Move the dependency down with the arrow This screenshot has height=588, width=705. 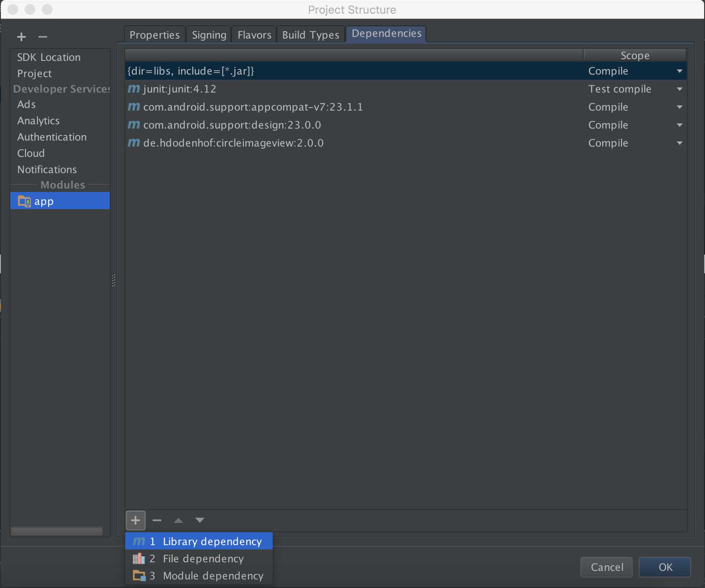pyautogui.click(x=200, y=520)
